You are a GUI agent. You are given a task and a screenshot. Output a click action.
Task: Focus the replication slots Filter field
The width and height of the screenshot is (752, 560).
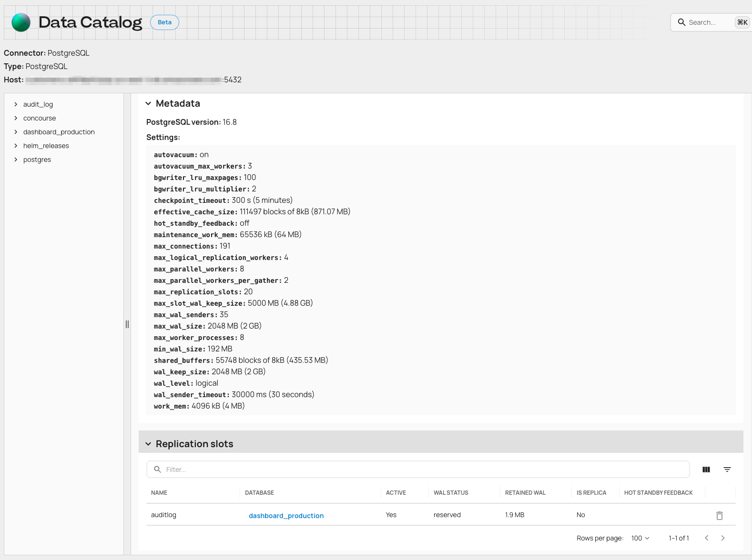pyautogui.click(x=418, y=470)
